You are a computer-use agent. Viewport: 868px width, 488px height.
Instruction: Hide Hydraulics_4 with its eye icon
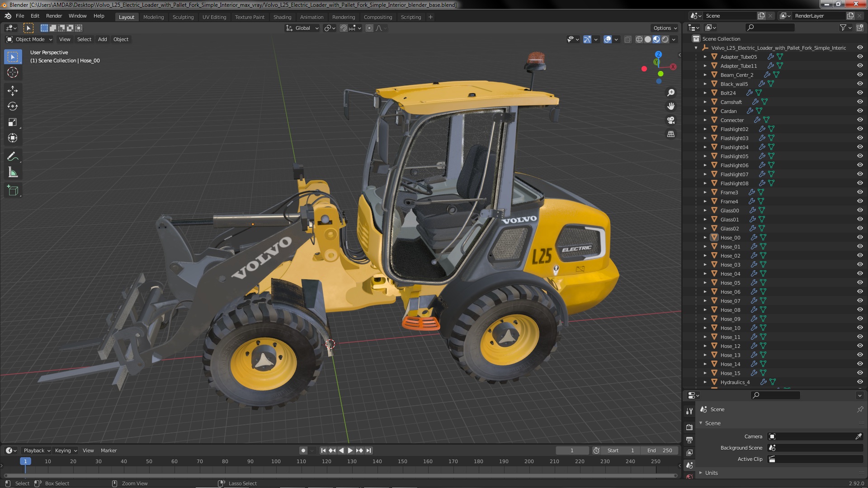tap(860, 382)
